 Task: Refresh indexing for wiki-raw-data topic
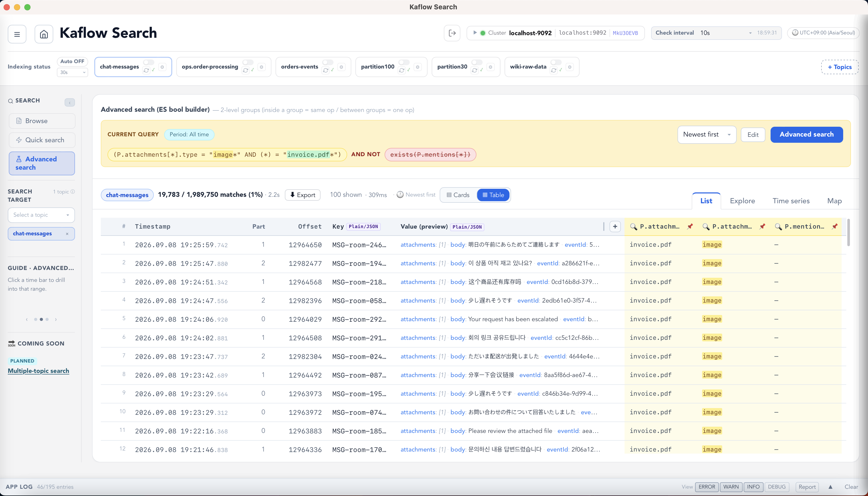coord(554,70)
